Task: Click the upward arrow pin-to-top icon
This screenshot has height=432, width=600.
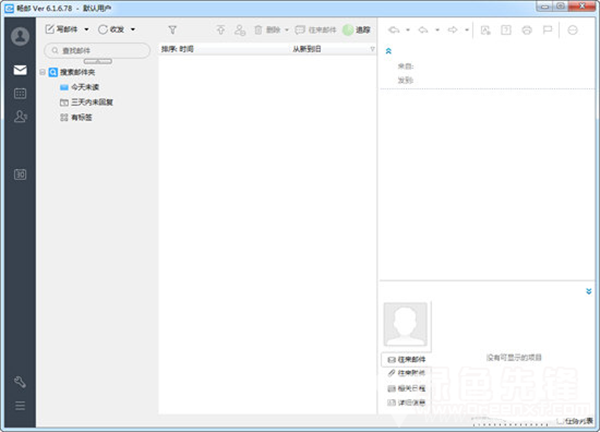Action: [221, 30]
